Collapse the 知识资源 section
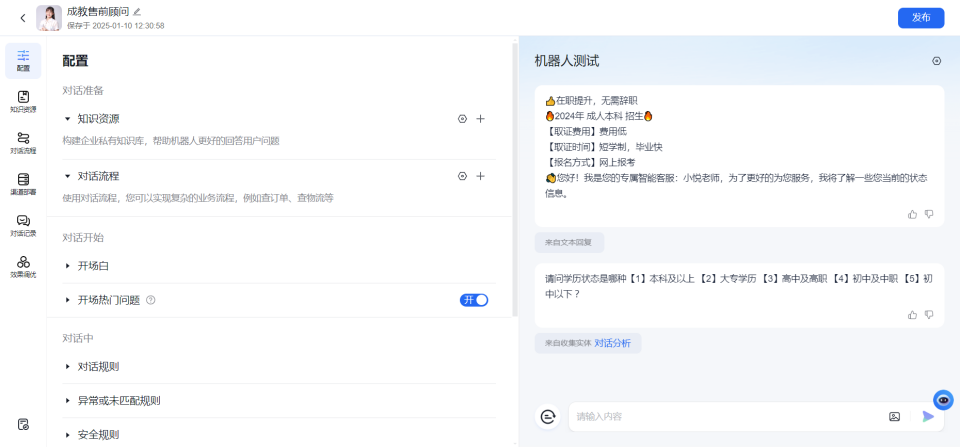 coord(68,119)
